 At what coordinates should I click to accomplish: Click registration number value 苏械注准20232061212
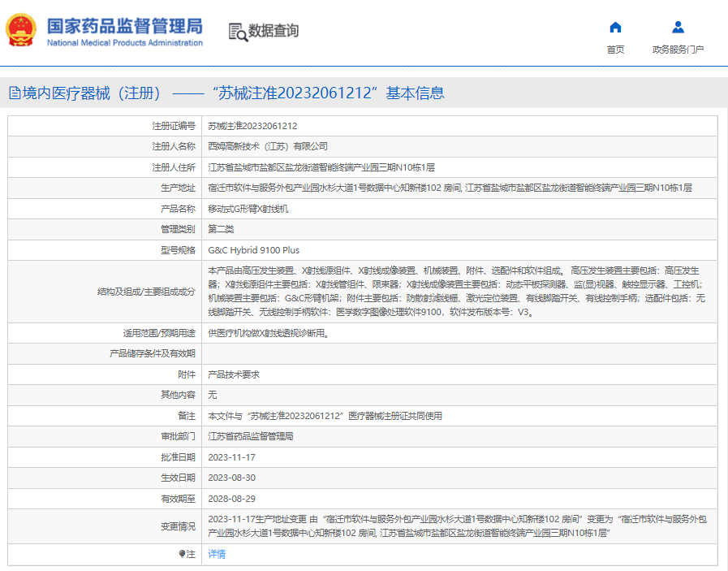(252, 126)
